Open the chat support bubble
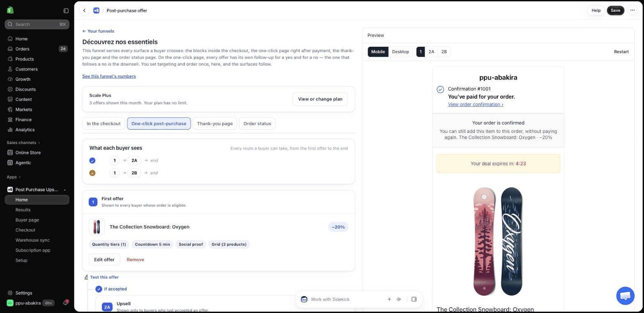The width and height of the screenshot is (644, 313). 625,296
